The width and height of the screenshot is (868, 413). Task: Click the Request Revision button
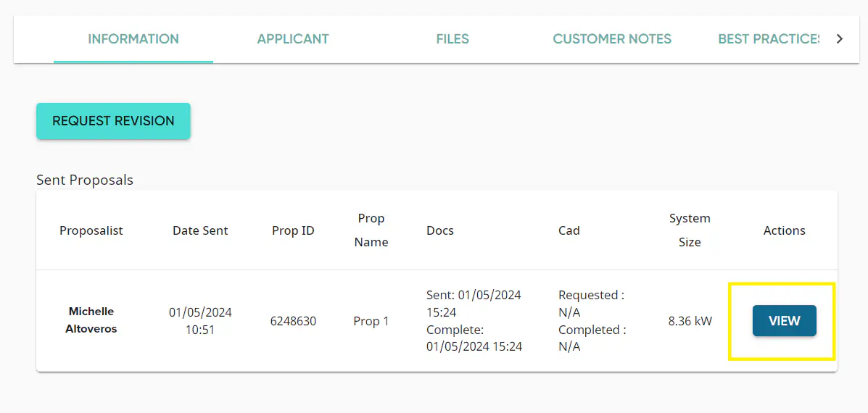coord(113,120)
